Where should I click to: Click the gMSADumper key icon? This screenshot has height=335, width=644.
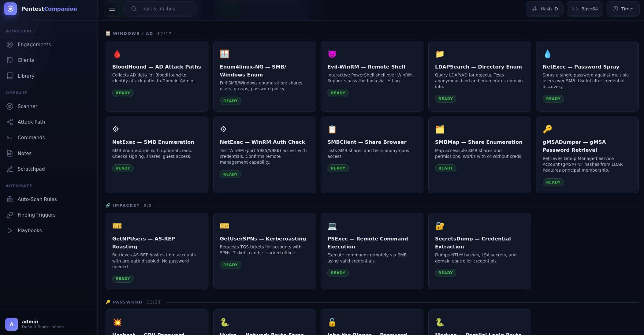tap(548, 129)
